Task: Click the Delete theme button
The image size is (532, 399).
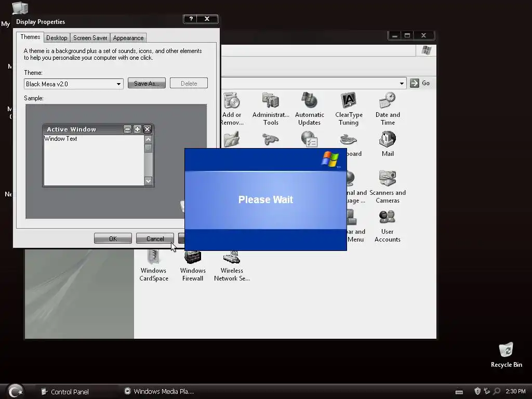Action: tap(189, 84)
